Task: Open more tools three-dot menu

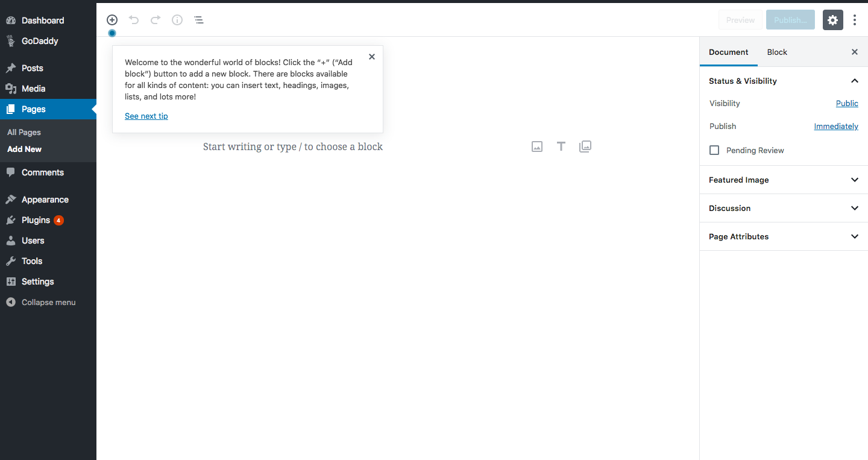Action: (855, 20)
